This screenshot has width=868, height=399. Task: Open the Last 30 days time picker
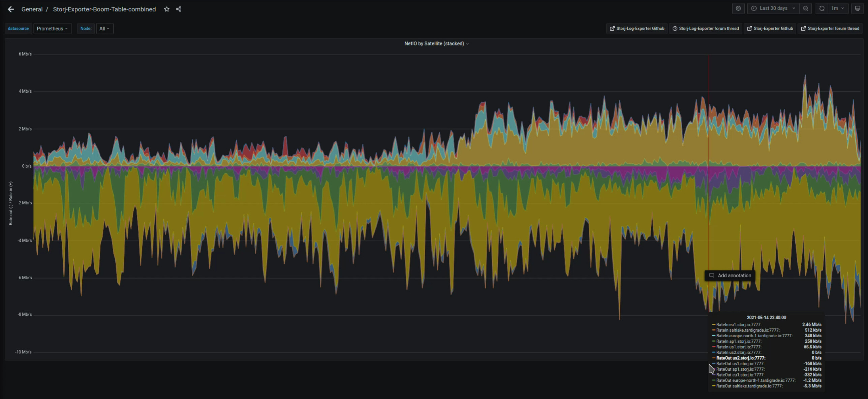point(773,8)
